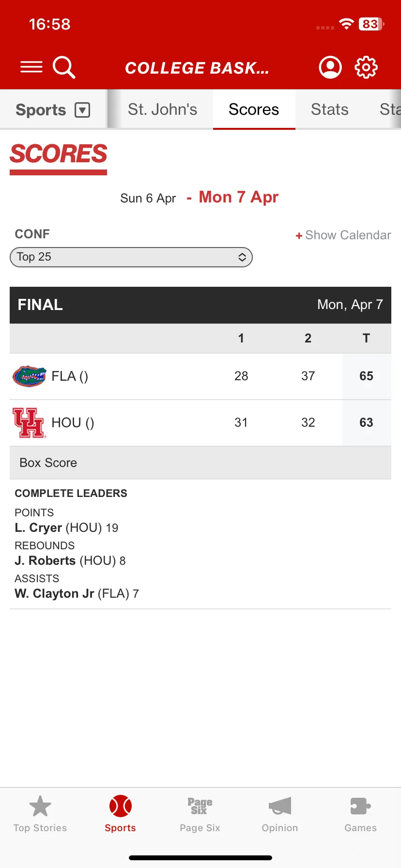
Task: Tap the Houston Cougars logo
Action: pos(30,423)
